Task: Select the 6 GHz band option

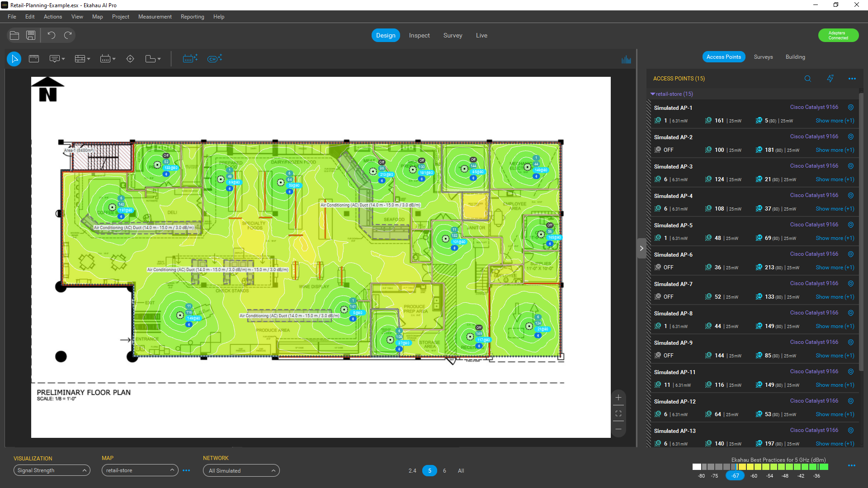Action: click(444, 471)
